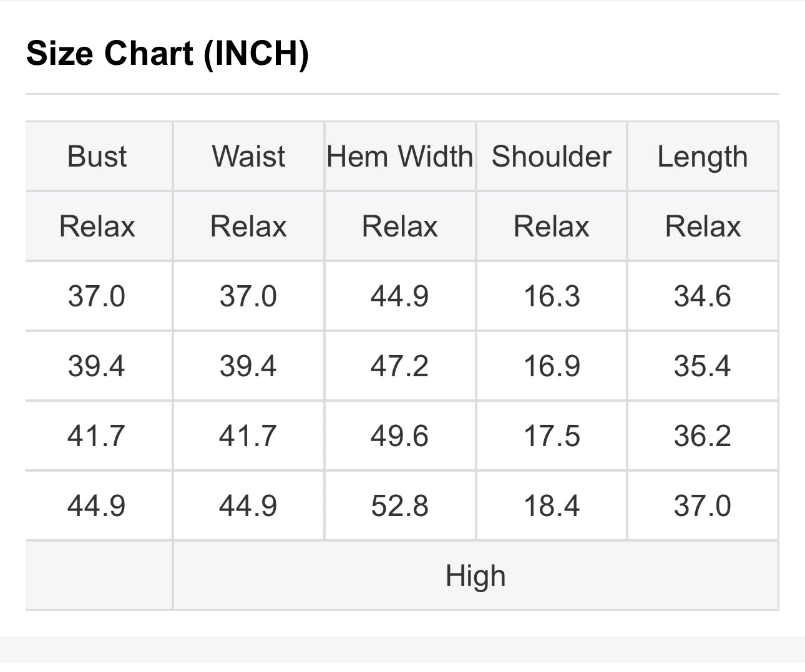Select the 52.8 hem width cell
Image resolution: width=805 pixels, height=672 pixels.
tap(399, 505)
